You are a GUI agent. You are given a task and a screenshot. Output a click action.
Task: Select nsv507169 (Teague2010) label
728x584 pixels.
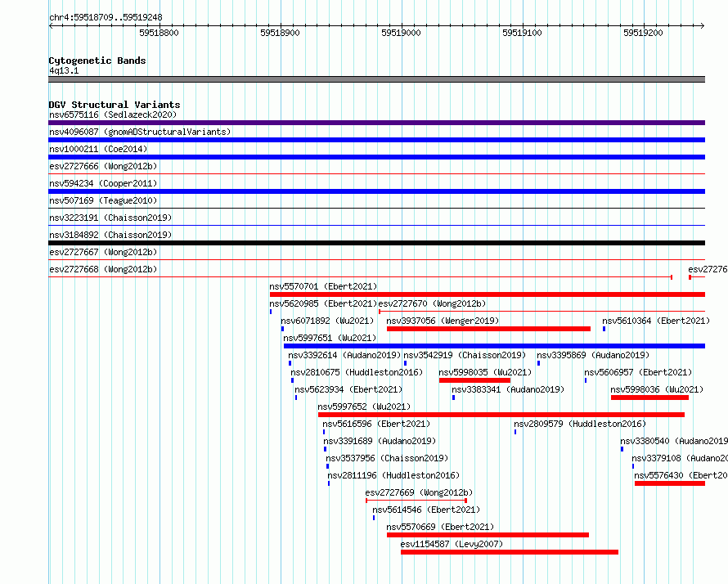tap(103, 200)
